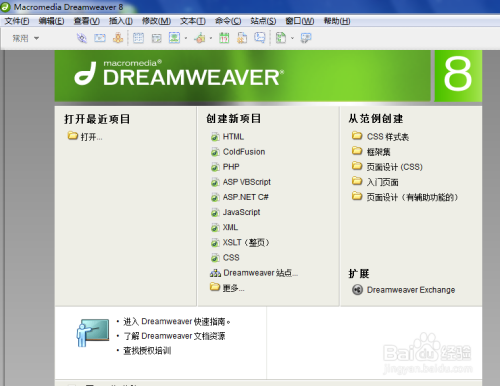Open the 编辑(E) menu
The width and height of the screenshot is (500, 386).
51,21
